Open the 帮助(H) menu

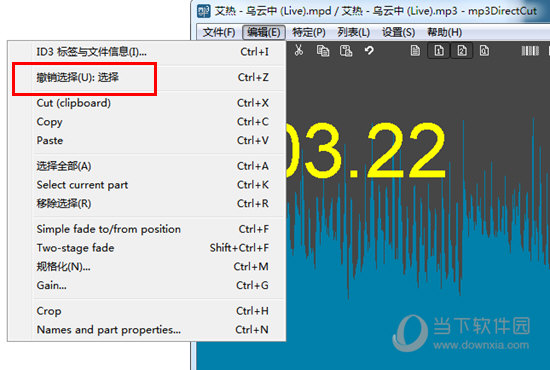[x=444, y=32]
